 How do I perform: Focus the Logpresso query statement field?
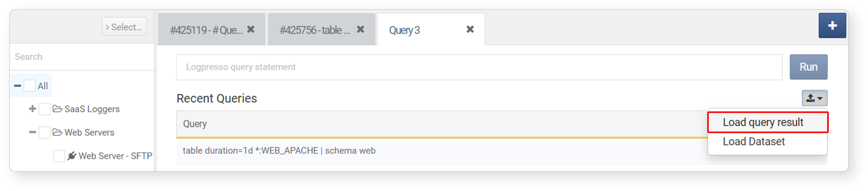click(x=479, y=67)
